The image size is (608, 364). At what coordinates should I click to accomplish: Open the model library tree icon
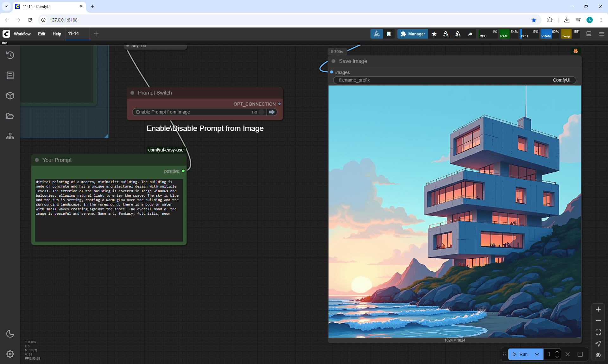tap(10, 136)
